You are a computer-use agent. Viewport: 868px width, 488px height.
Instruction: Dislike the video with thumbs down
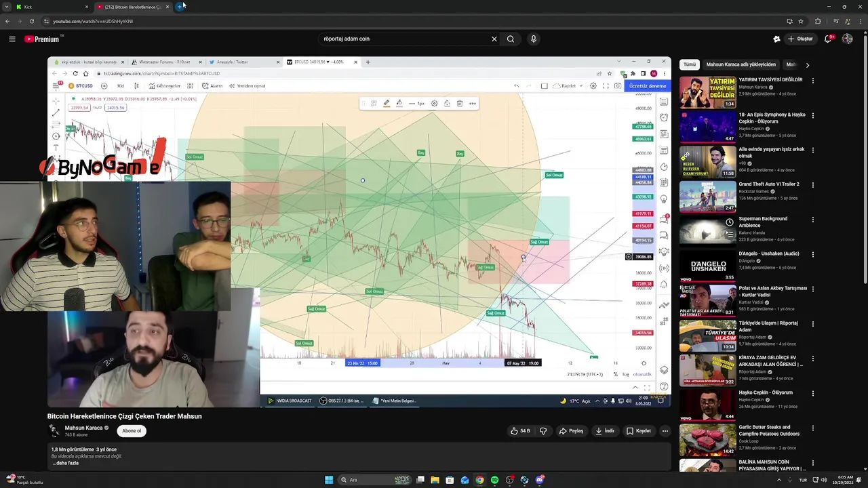543,431
